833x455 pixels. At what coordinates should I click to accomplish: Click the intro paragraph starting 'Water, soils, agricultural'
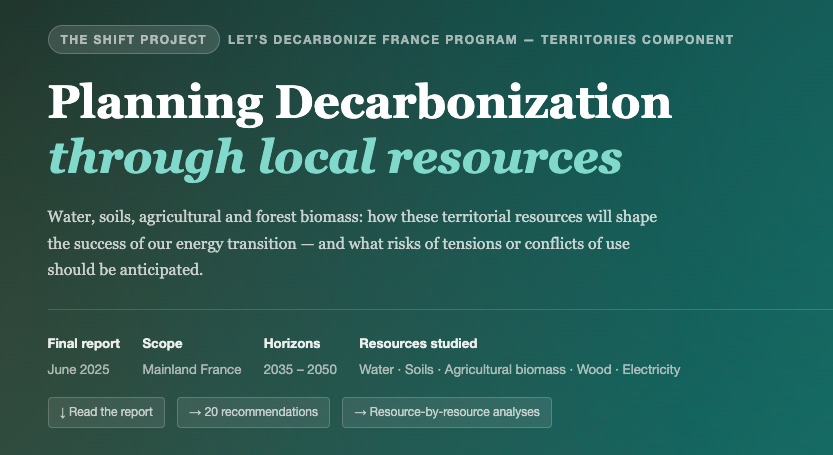(352, 243)
